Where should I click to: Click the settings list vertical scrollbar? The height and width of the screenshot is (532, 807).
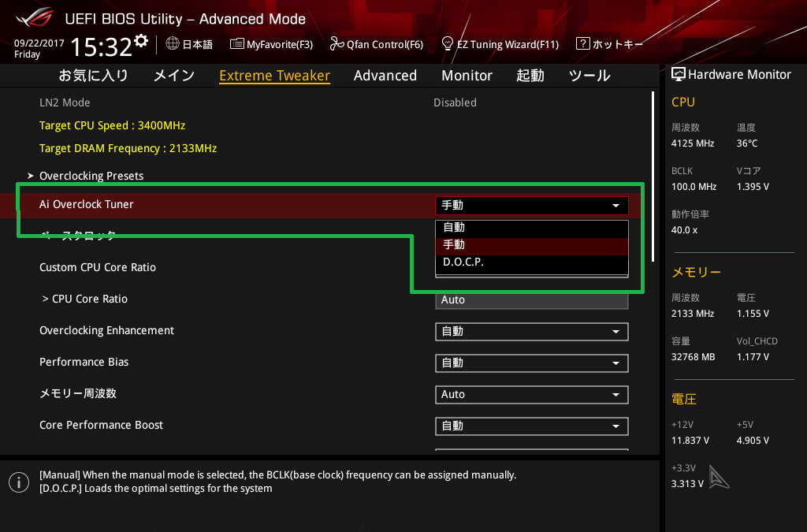653,177
